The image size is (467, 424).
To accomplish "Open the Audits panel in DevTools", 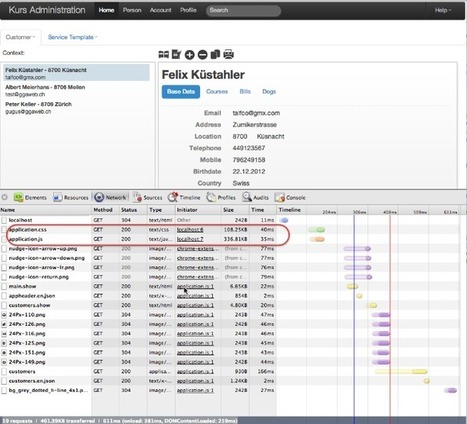I will (x=255, y=197).
